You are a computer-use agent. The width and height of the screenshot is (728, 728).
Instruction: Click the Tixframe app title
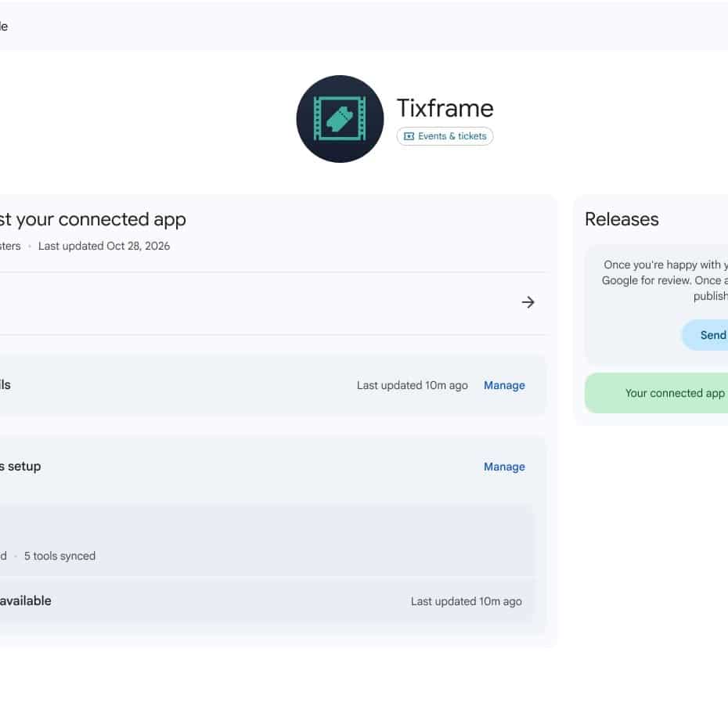[x=445, y=108]
